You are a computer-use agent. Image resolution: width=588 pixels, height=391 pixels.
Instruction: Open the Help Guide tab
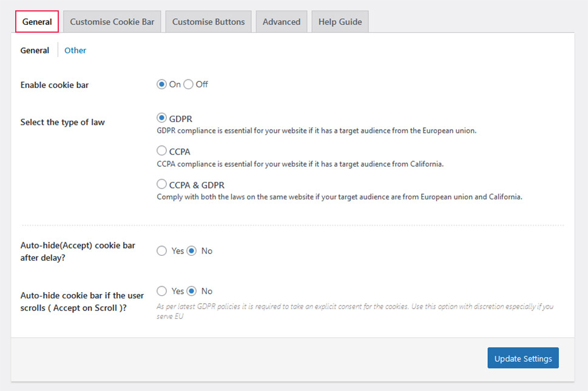[x=340, y=22]
